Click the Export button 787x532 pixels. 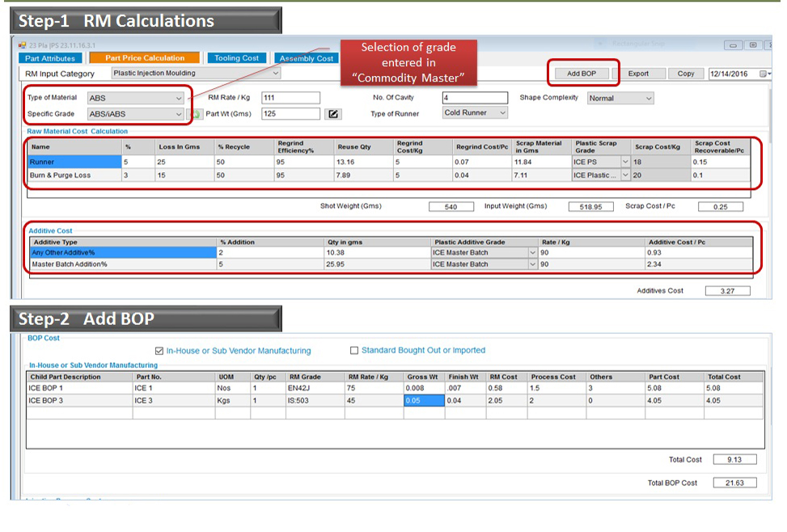pos(638,74)
